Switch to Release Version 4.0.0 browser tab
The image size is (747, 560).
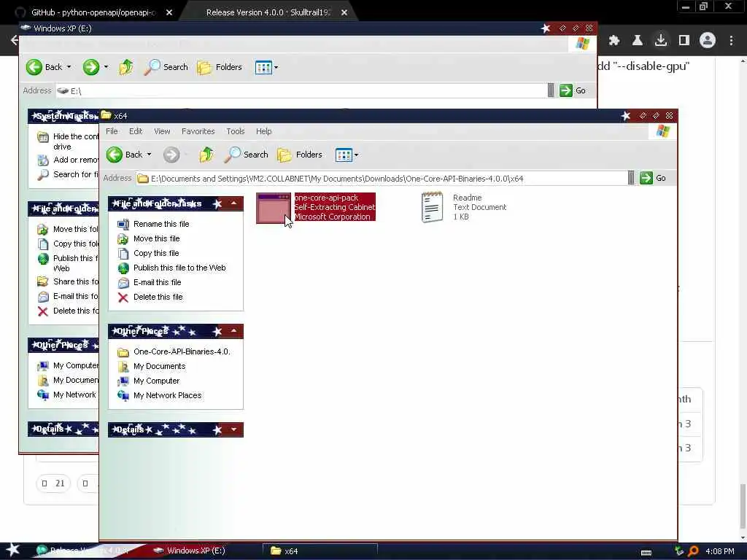coord(268,12)
